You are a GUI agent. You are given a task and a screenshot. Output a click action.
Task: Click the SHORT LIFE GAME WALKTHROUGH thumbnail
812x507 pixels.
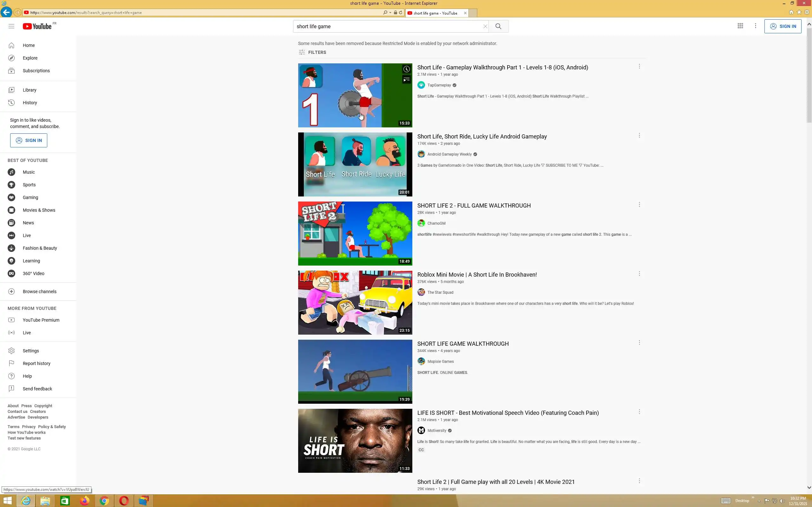pyautogui.click(x=355, y=371)
